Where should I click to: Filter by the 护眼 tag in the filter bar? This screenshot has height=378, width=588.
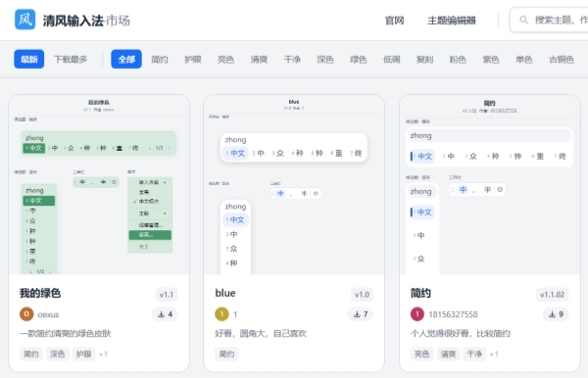(193, 59)
